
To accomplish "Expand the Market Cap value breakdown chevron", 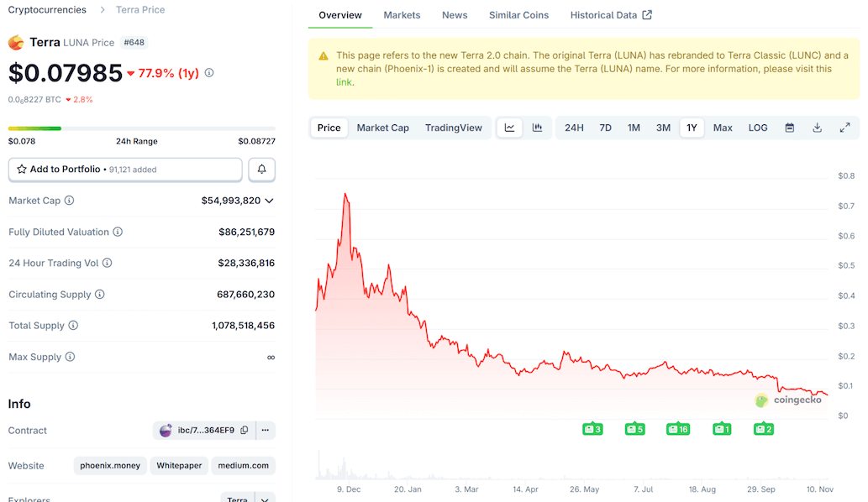I will point(269,200).
